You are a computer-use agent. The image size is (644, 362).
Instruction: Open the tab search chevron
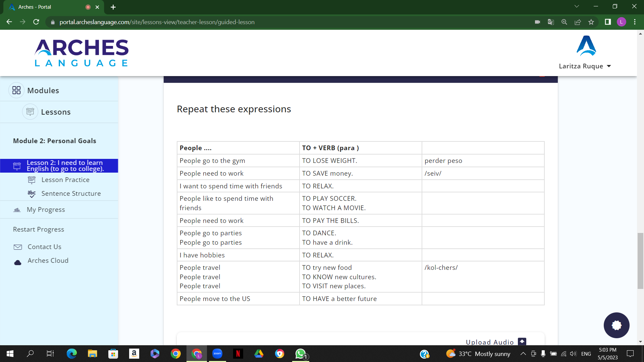577,6
